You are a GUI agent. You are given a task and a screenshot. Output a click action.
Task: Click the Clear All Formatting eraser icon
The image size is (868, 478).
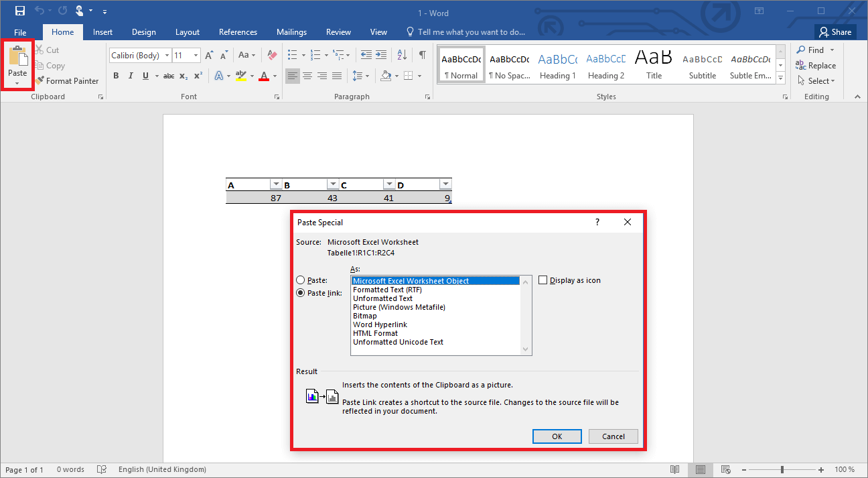(272, 55)
